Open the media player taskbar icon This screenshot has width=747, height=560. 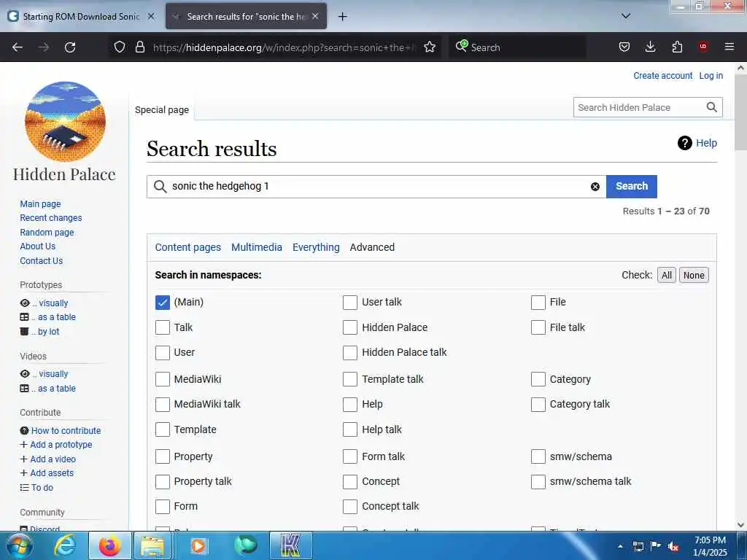pyautogui.click(x=198, y=545)
